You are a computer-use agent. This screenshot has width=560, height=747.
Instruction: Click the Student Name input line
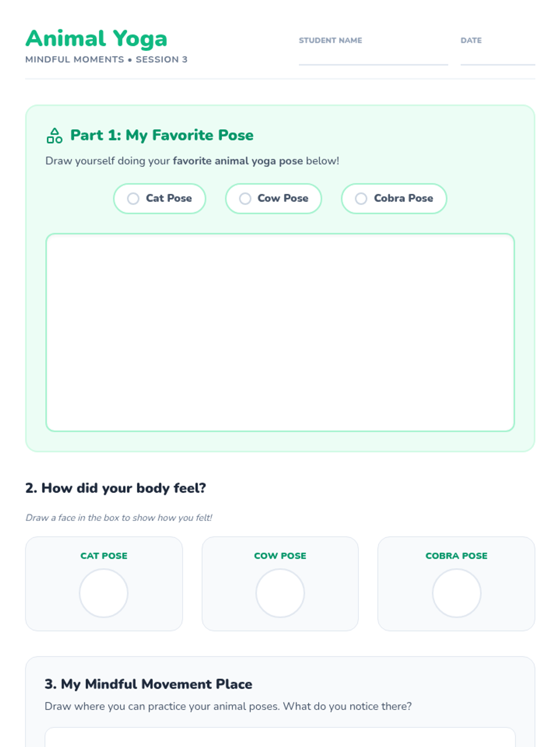pos(373,57)
